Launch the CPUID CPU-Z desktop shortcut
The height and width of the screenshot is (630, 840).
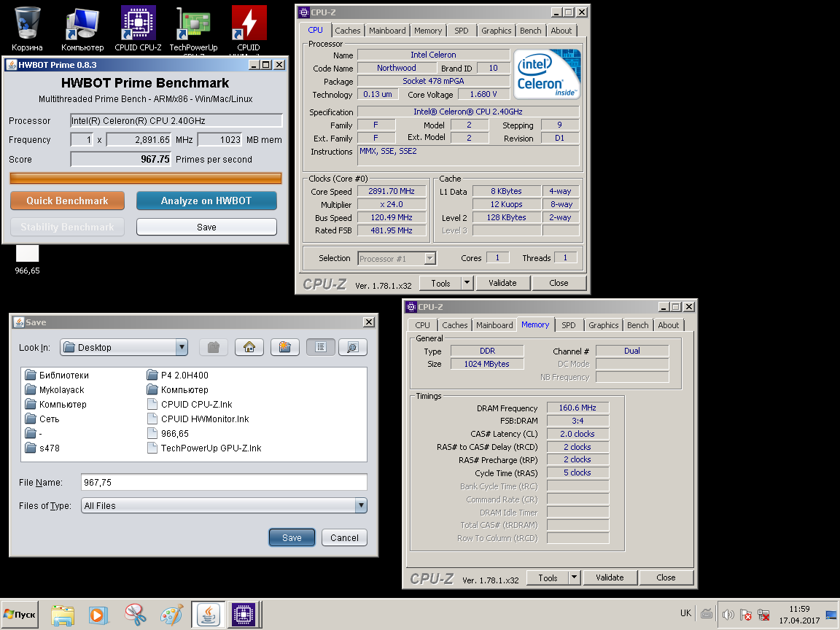[139, 29]
